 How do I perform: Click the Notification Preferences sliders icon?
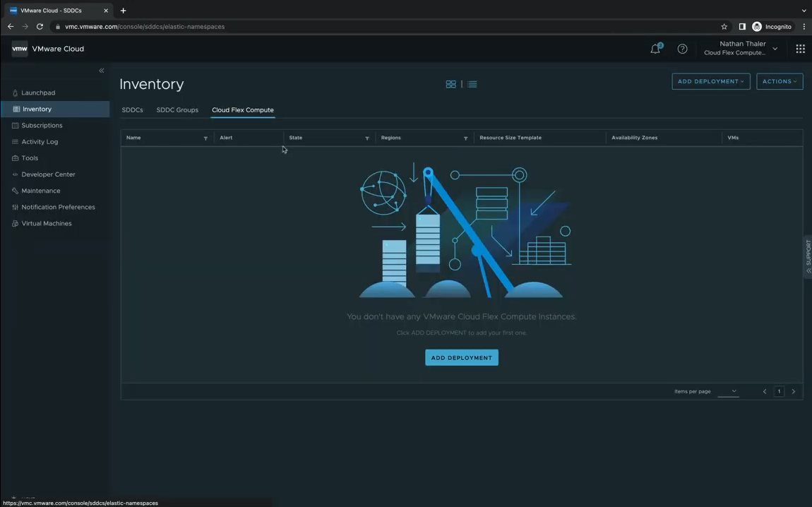[15, 207]
